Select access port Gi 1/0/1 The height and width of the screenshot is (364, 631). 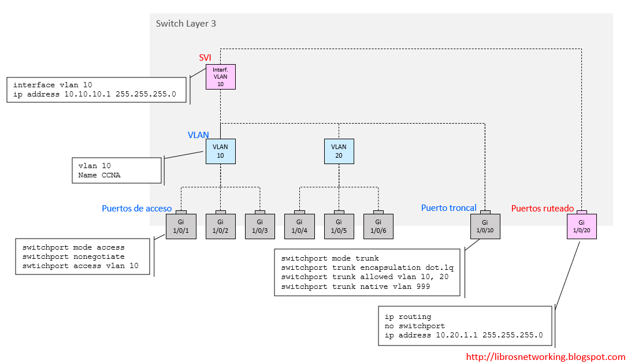point(181,226)
